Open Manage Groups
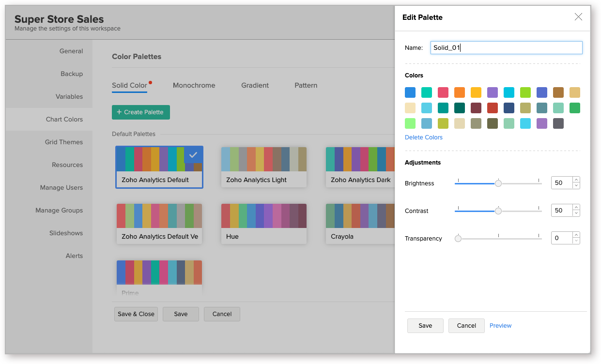601x364 pixels. (x=49, y=211)
